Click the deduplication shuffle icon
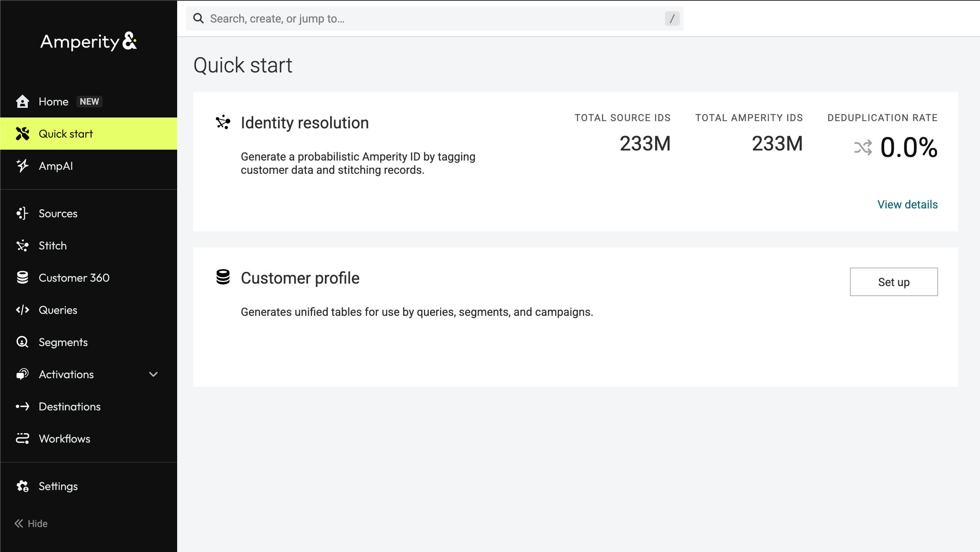The image size is (980, 552). click(863, 148)
